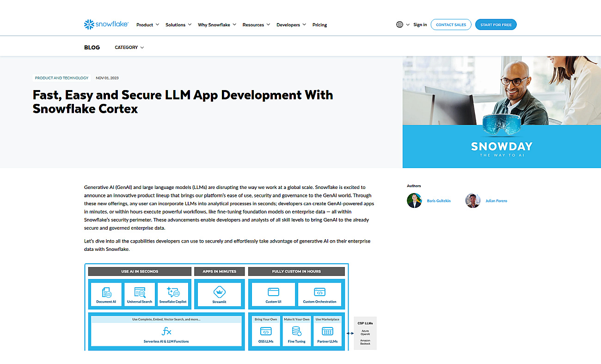Expand the Product menu
Image resolution: width=601 pixels, height=364 pixels.
click(147, 25)
